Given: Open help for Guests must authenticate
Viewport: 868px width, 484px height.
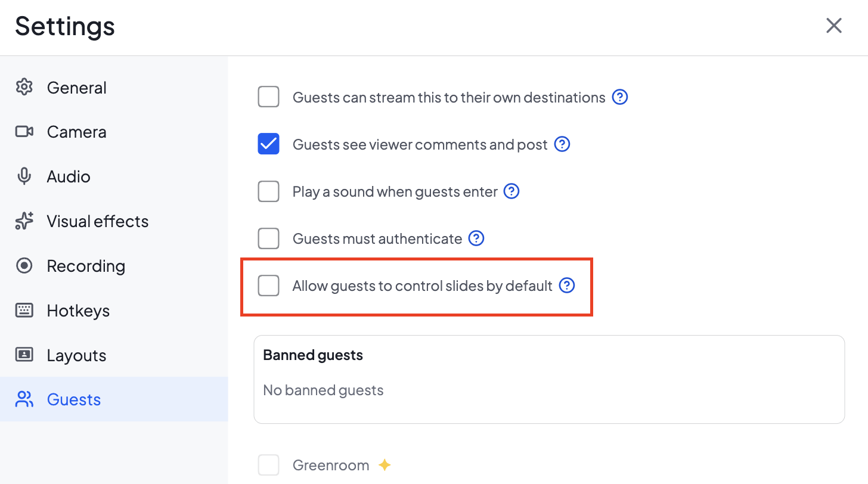Looking at the screenshot, I should pos(476,238).
